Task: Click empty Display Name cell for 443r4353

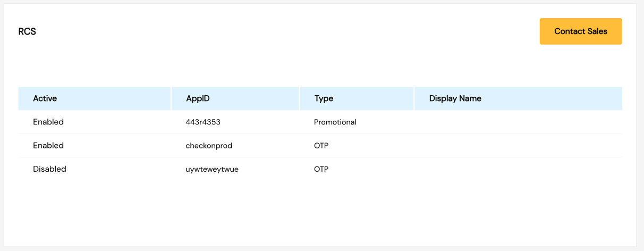Action: click(518, 122)
